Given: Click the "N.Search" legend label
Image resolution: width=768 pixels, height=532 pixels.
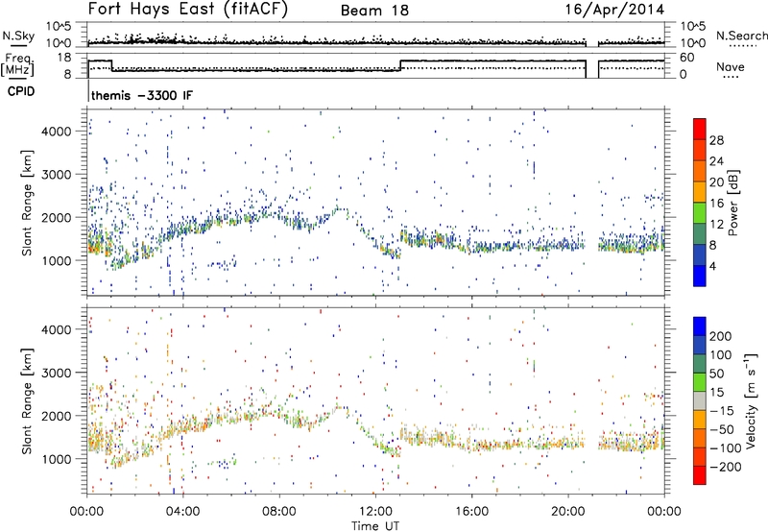Looking at the screenshot, I should click(741, 36).
